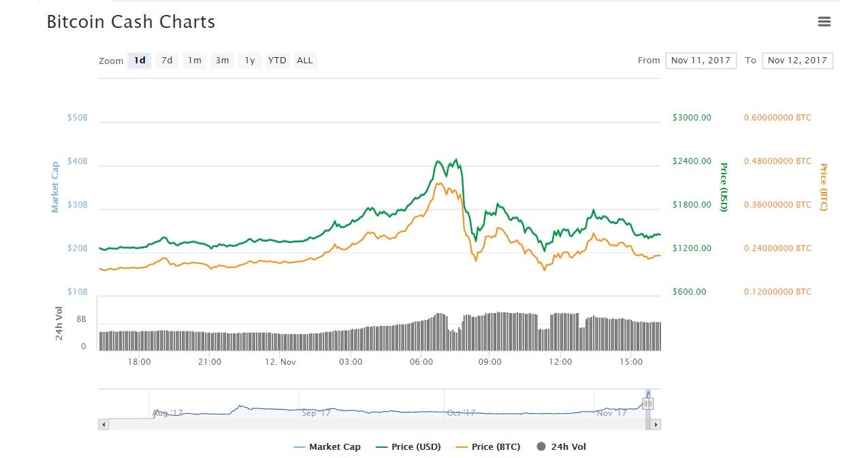Click the 15:00 time axis label
The image size is (868, 458).
tap(631, 362)
